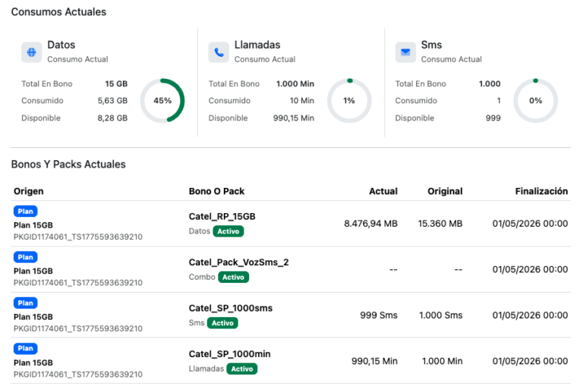Click the Actual column header
583x392 pixels.
coord(383,191)
